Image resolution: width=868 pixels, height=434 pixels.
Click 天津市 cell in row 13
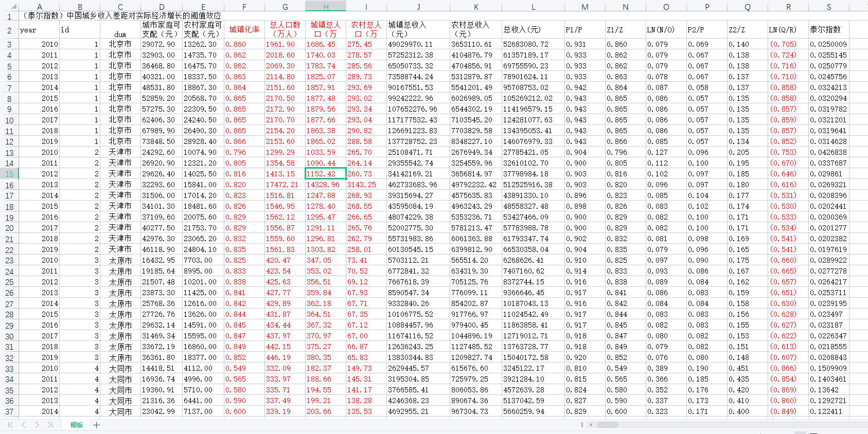pos(120,152)
